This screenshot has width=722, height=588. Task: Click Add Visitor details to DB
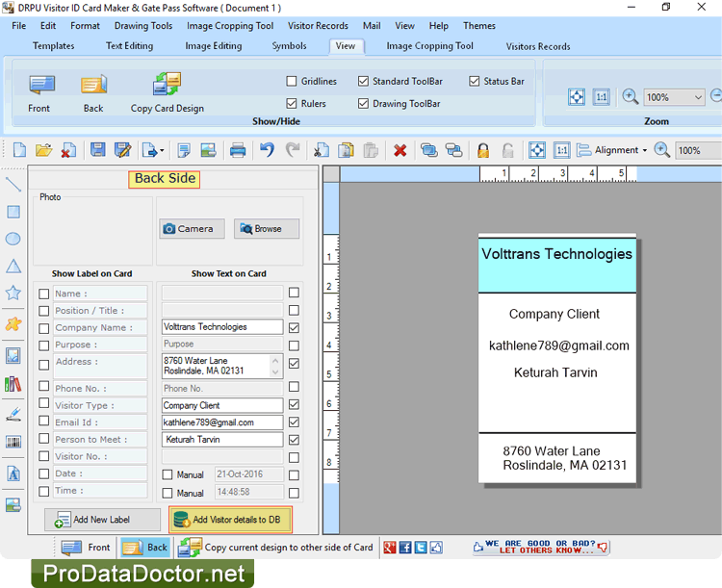[x=230, y=520]
